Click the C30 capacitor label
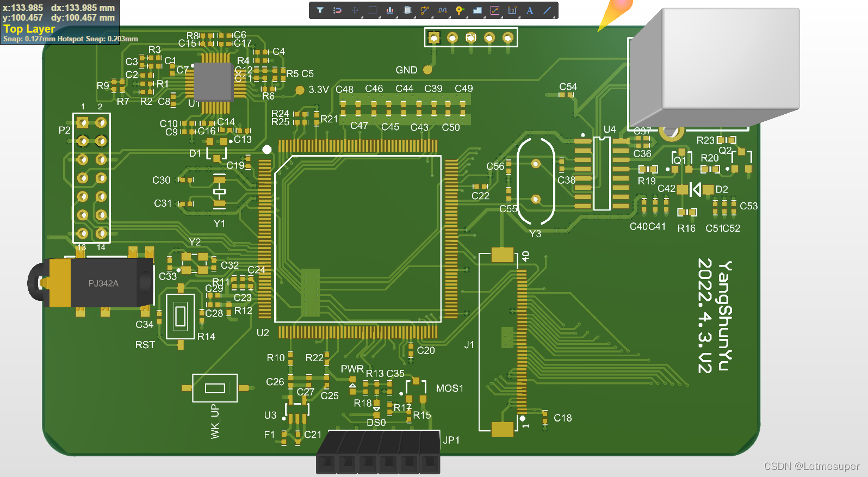This screenshot has width=868, height=477. 162,180
